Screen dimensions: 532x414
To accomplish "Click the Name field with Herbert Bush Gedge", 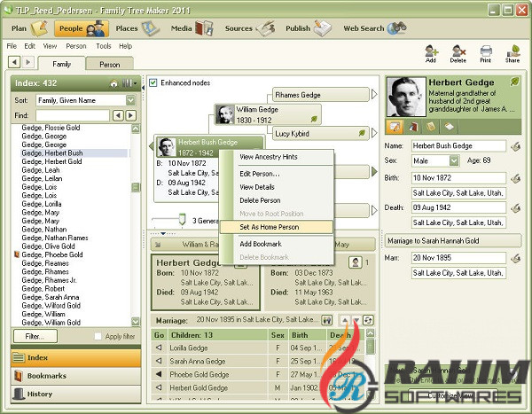I will (x=458, y=146).
